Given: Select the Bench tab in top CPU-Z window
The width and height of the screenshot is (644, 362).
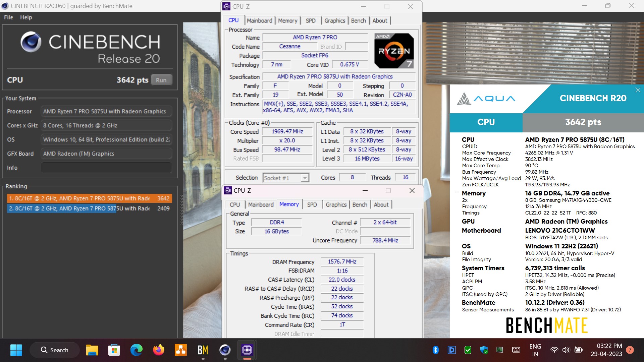Looking at the screenshot, I should pyautogui.click(x=358, y=20).
